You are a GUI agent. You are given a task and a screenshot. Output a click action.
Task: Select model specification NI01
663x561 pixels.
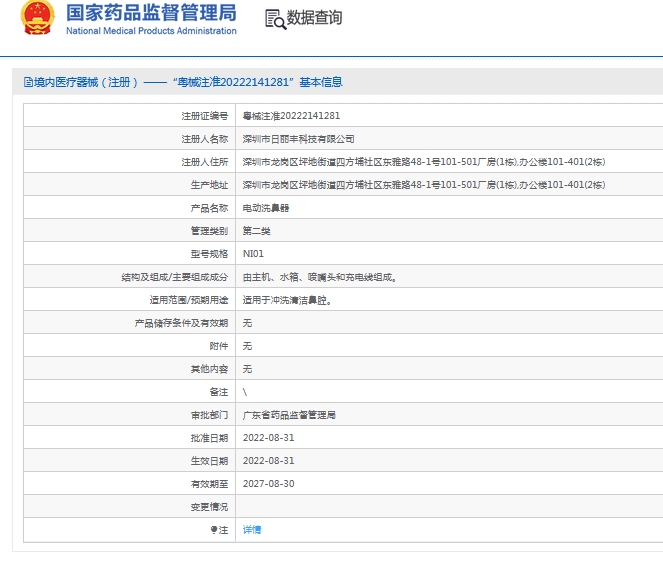click(253, 254)
